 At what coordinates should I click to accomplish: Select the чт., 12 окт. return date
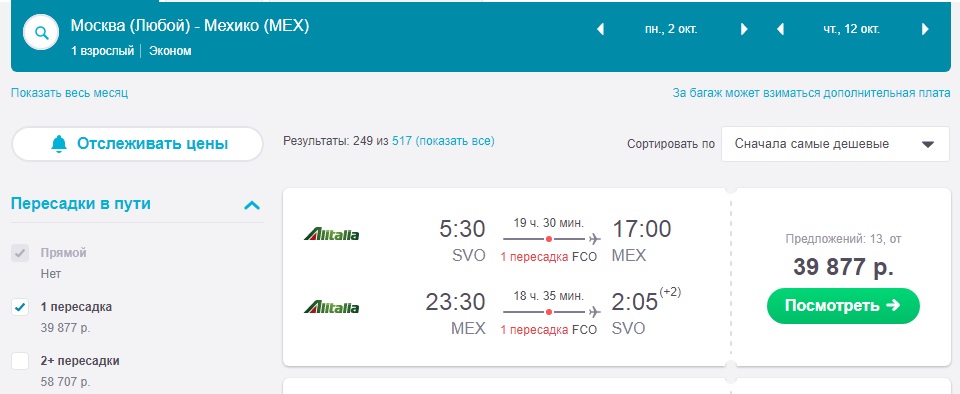[852, 29]
